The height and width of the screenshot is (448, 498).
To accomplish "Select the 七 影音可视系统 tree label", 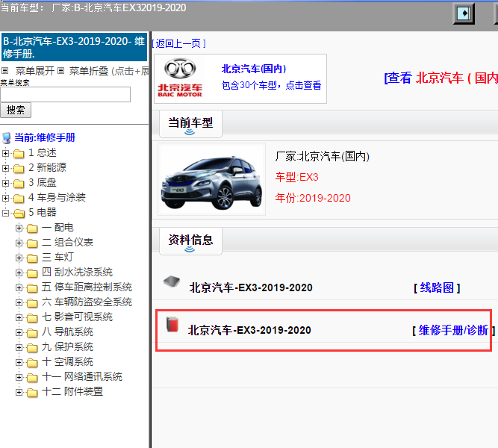I will [x=78, y=317].
